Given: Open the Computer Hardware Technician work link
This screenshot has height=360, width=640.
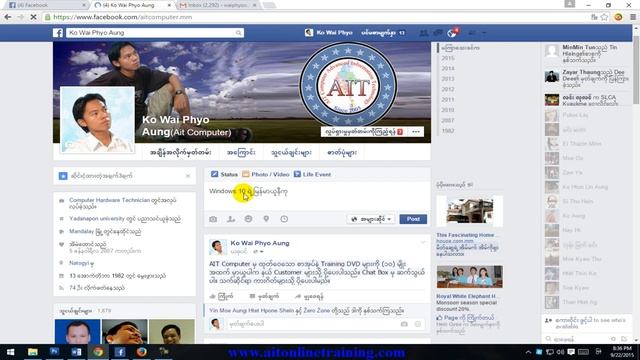Looking at the screenshot, I should 109,200.
